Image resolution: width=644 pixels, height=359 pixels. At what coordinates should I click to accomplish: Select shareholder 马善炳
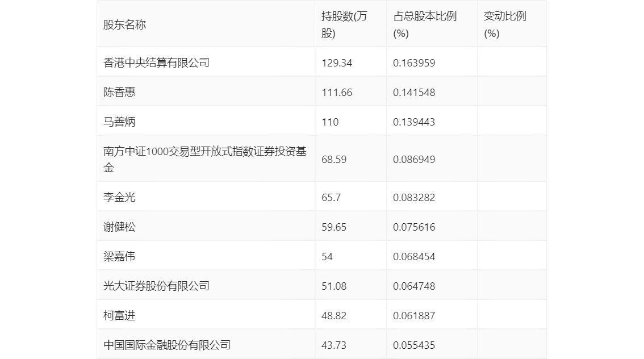coord(119,122)
